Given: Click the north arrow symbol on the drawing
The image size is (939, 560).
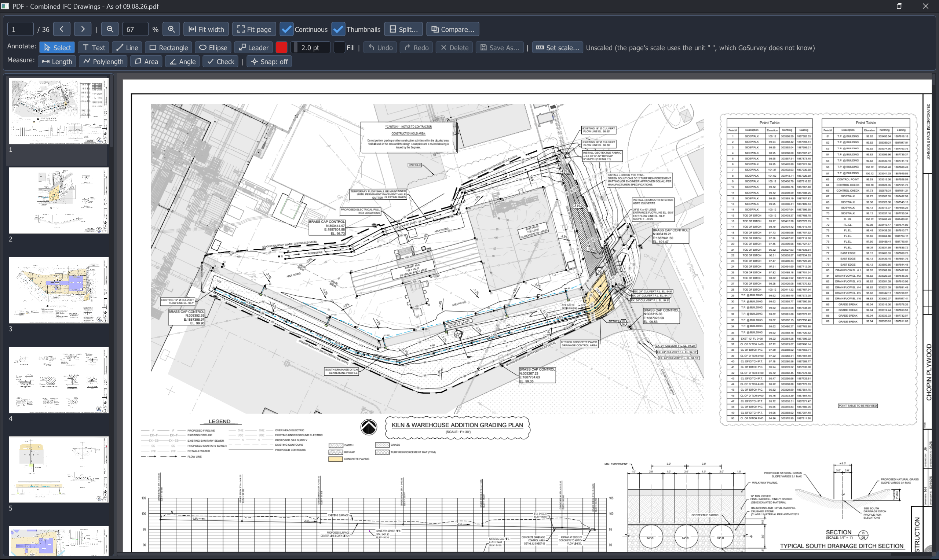Looking at the screenshot, I should point(369,427).
